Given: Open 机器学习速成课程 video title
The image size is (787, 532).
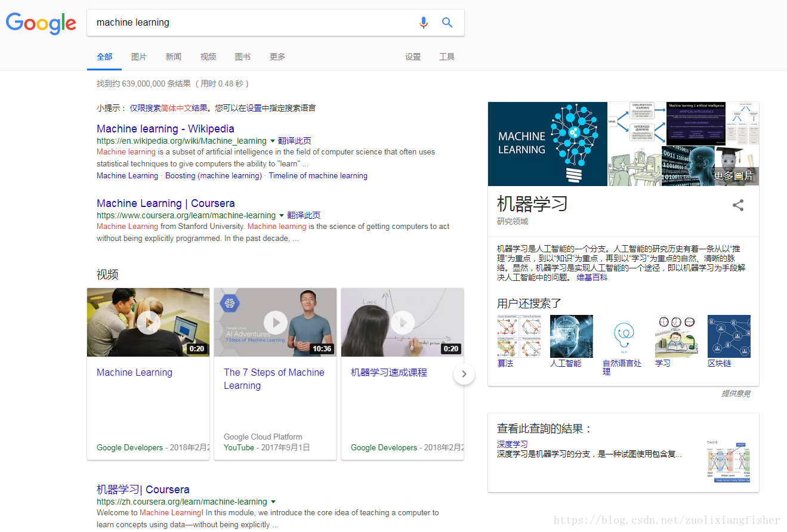Looking at the screenshot, I should pyautogui.click(x=389, y=373).
